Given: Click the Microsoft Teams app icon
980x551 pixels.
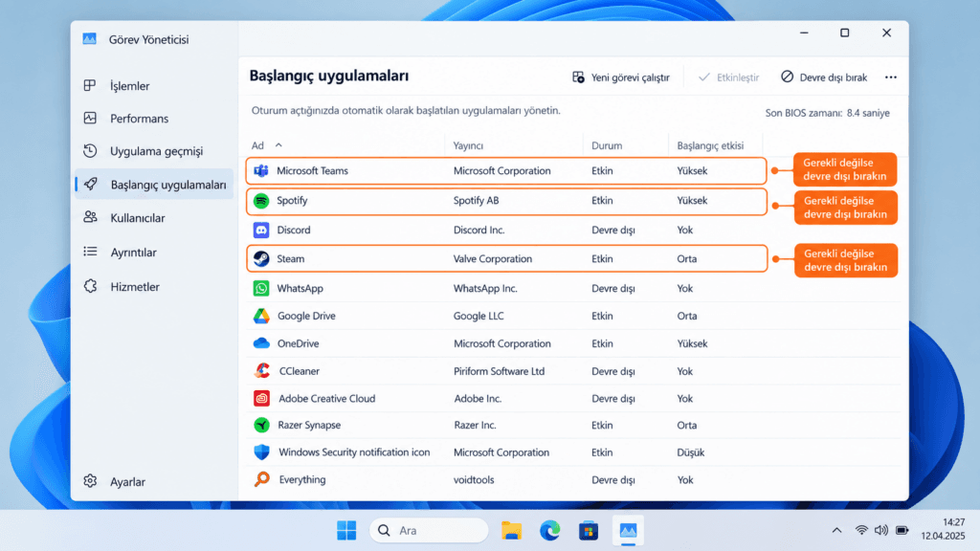Looking at the screenshot, I should [x=261, y=170].
